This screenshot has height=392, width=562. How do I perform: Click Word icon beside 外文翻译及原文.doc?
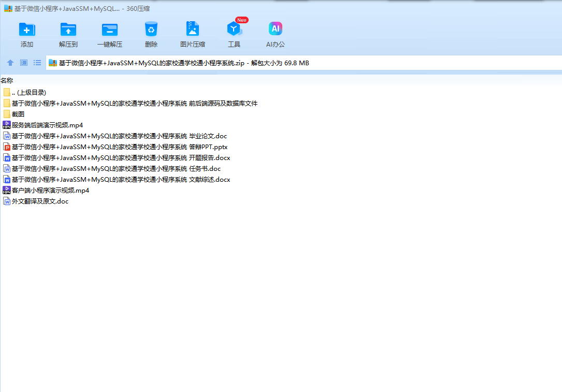pos(6,201)
